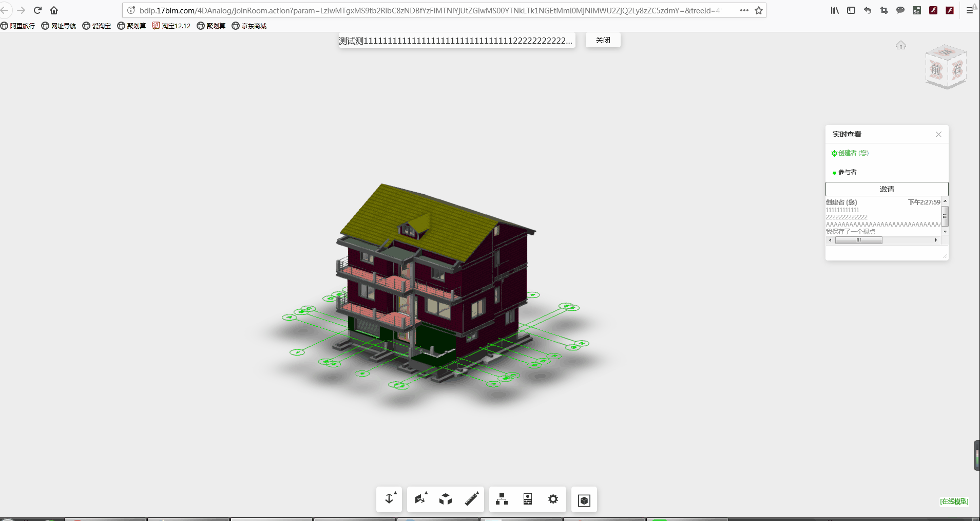Image resolution: width=980 pixels, height=521 pixels.
Task: Click the truncated project title text at top
Action: (x=456, y=41)
